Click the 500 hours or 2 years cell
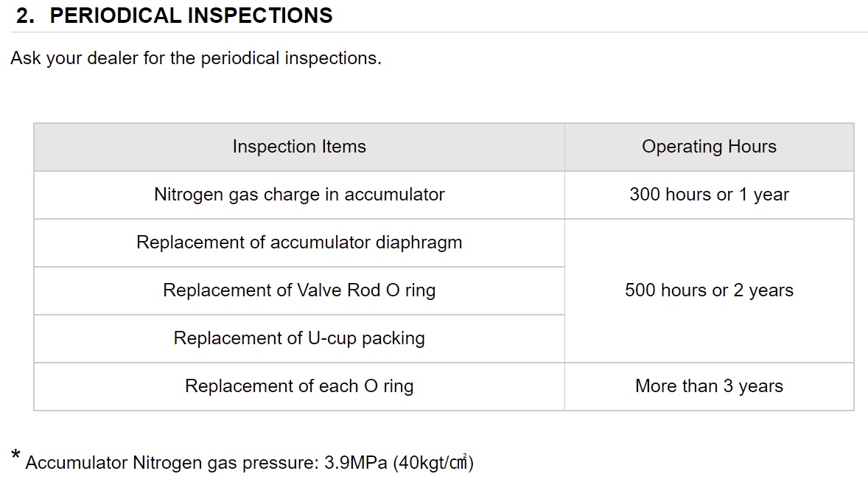 pyautogui.click(x=709, y=290)
